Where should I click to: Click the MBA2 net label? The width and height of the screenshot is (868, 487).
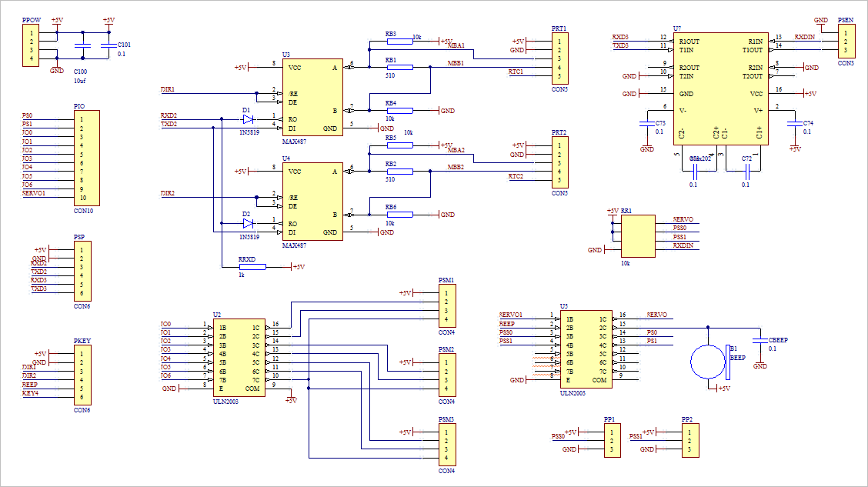click(x=456, y=150)
